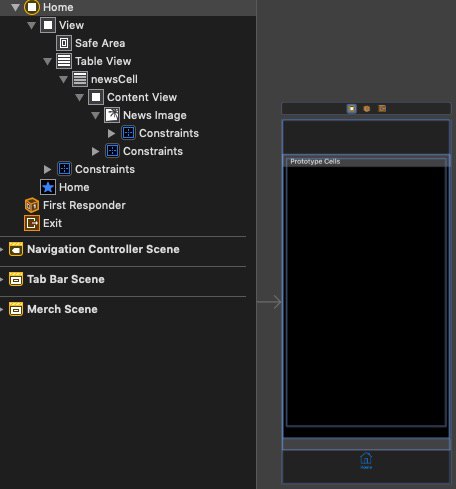The image size is (456, 489).
Task: Select the Safe Area row label
Action: pyautogui.click(x=100, y=43)
